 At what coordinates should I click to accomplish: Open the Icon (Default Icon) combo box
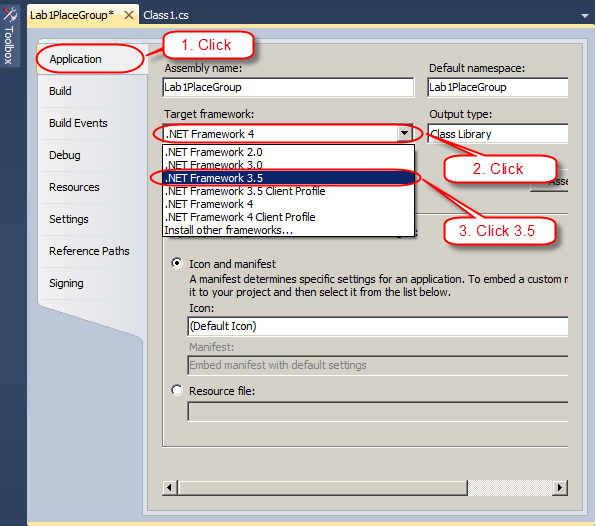(x=378, y=326)
